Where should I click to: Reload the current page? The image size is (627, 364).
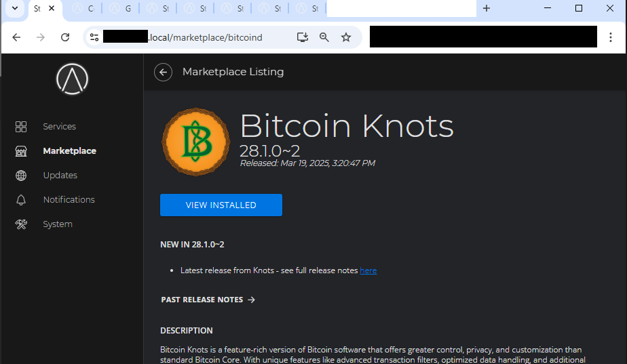click(x=65, y=37)
